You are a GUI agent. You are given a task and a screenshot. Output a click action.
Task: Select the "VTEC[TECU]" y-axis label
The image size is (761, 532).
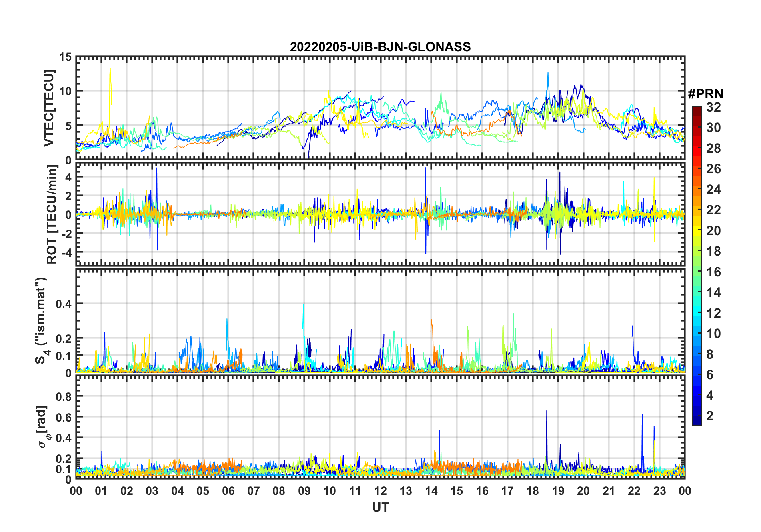[x=49, y=108]
